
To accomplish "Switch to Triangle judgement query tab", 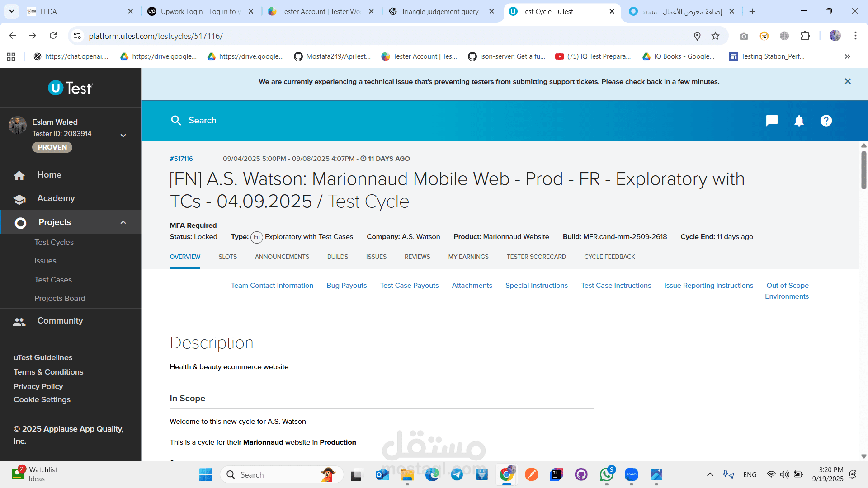I will coord(440,11).
